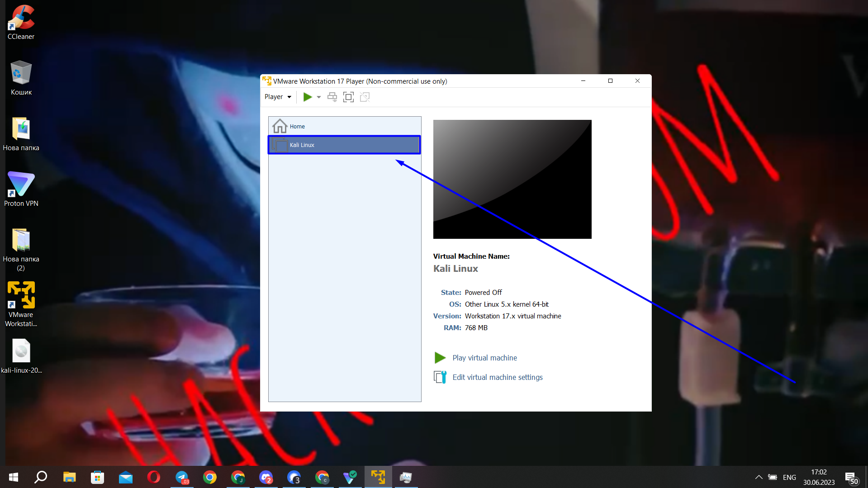Minimize the VMware Workstation Player window
This screenshot has height=488, width=868.
click(583, 81)
